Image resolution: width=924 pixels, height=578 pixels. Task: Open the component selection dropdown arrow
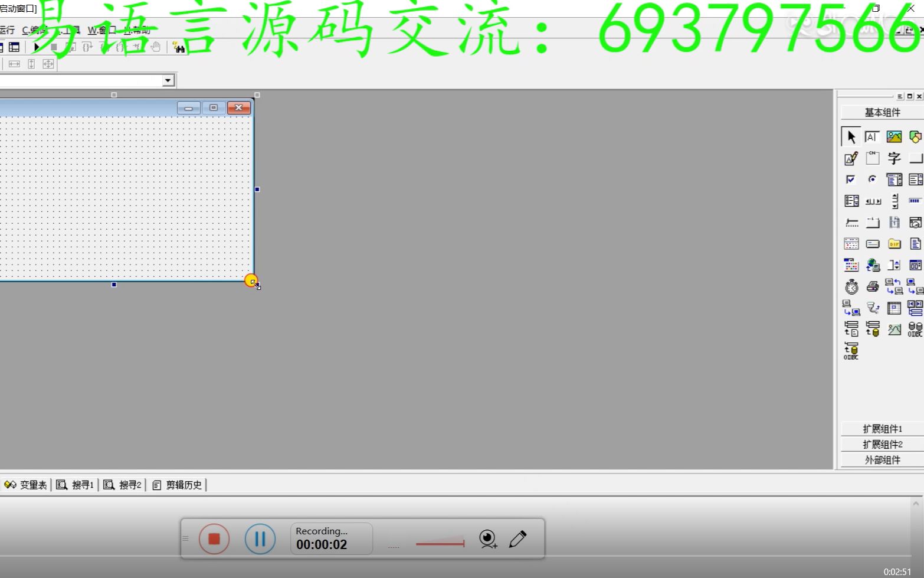[x=168, y=80]
